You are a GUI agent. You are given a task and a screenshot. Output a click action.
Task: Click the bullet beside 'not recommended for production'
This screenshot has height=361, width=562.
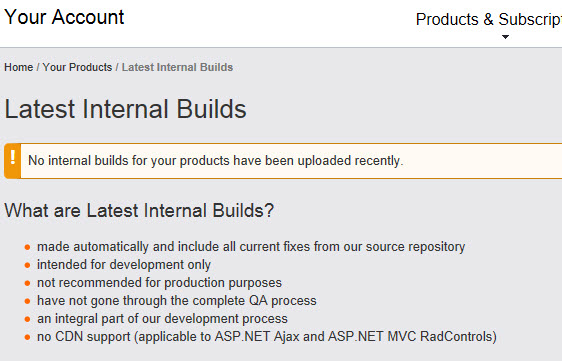27,283
